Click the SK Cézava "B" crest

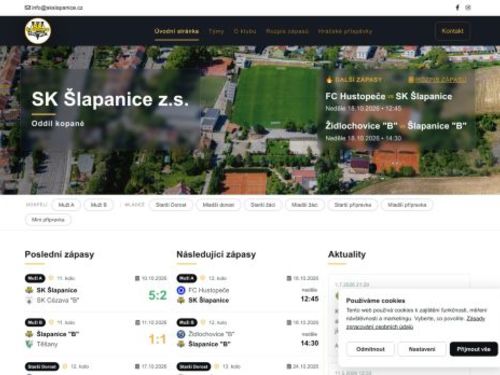point(29,300)
